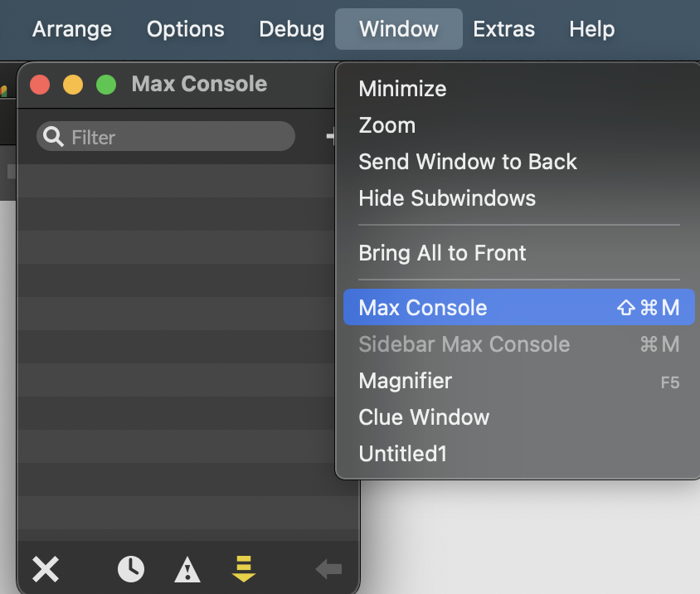Select Send Window to Back

pyautogui.click(x=467, y=162)
